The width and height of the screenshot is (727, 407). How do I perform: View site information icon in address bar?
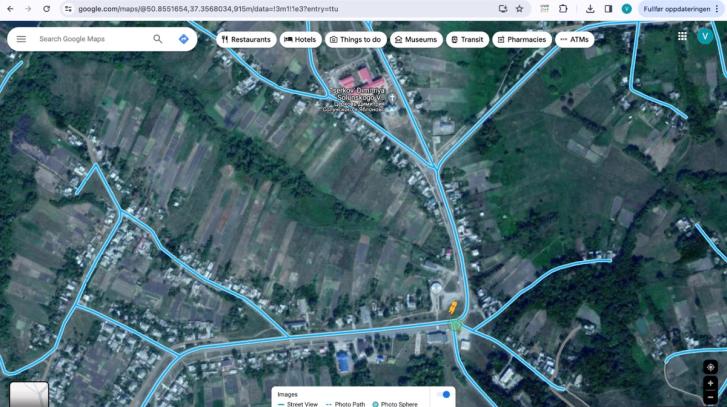click(68, 9)
